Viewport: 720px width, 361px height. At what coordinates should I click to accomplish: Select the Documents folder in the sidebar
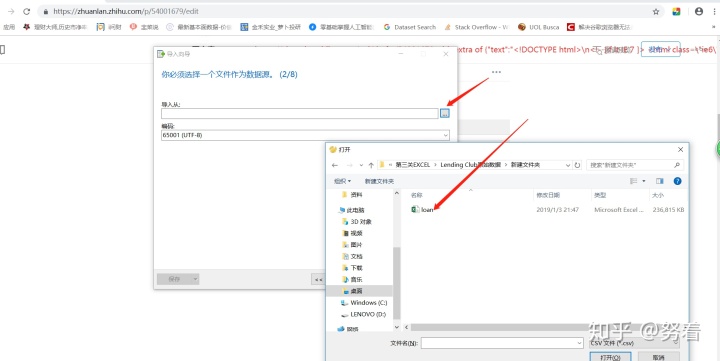coord(352,256)
